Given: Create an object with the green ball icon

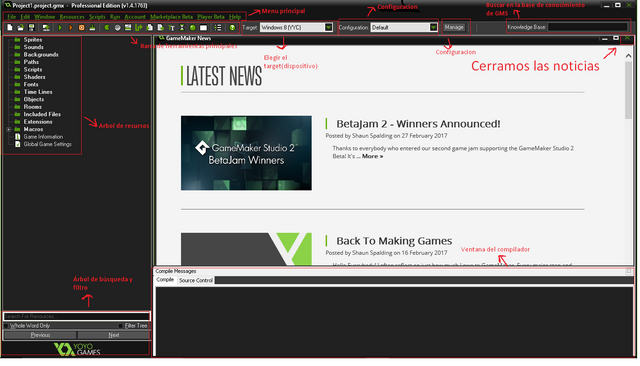Looking at the screenshot, I should (193, 28).
